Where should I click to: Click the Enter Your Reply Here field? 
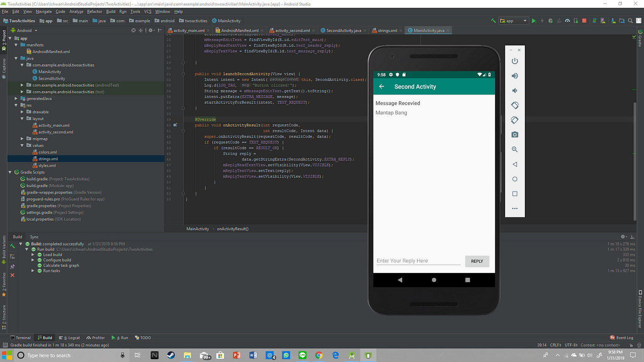pos(418,261)
